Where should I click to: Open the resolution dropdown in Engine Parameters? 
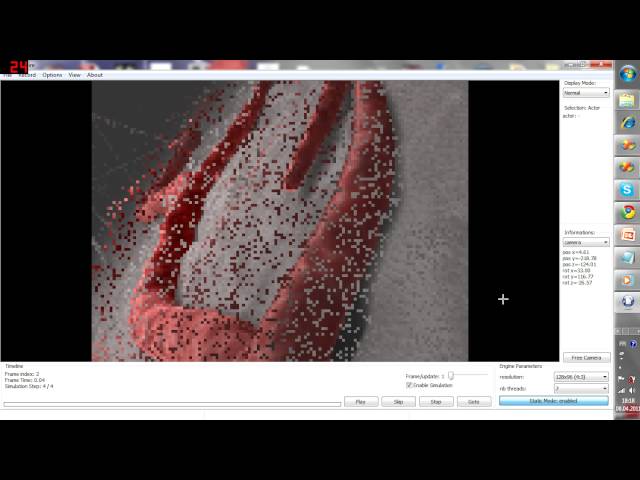581,377
